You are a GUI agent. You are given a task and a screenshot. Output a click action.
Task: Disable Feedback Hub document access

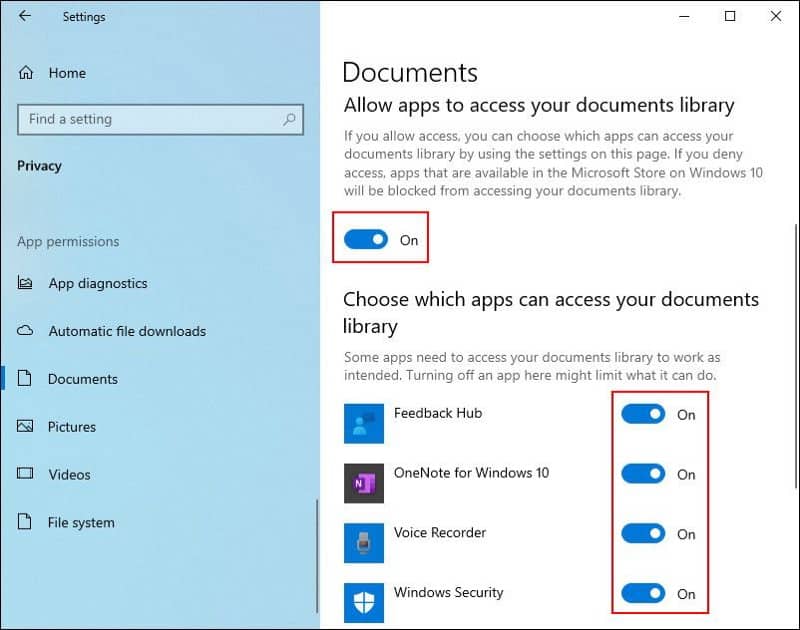coord(644,414)
